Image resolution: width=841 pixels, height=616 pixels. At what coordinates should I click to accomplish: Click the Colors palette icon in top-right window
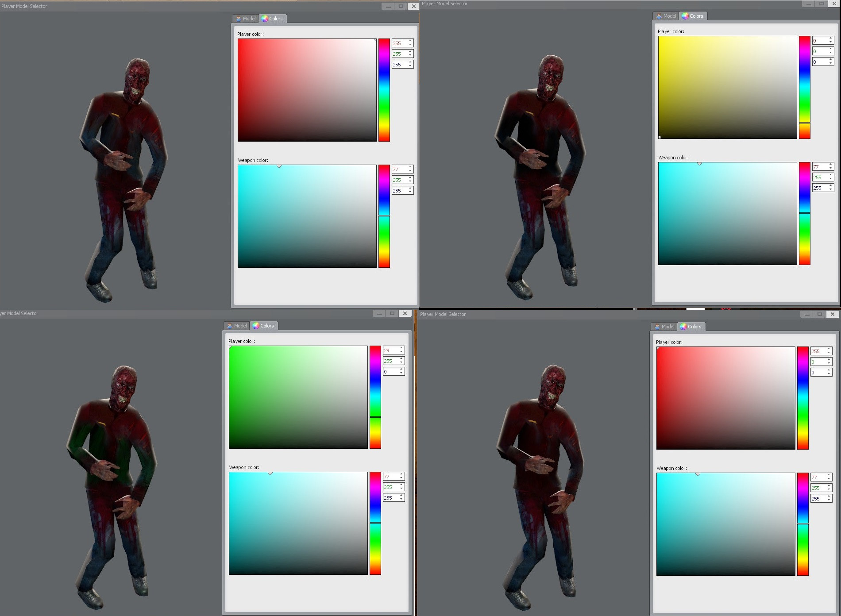(x=685, y=15)
